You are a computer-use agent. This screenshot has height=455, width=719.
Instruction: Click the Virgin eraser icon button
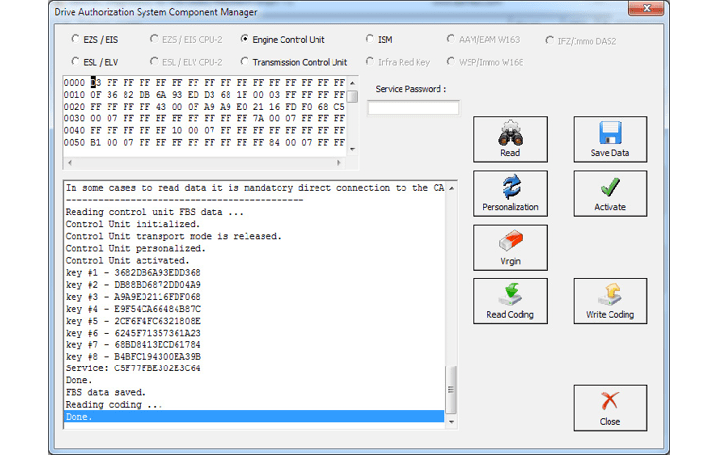click(510, 241)
